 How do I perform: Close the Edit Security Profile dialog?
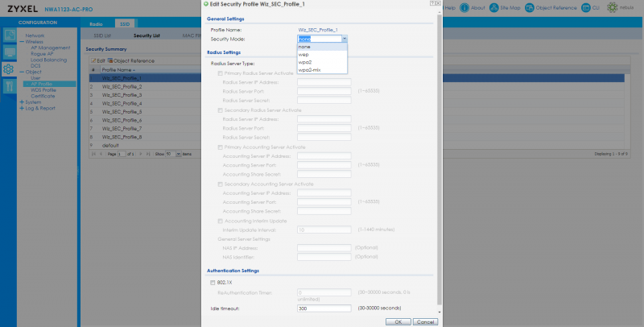pyautogui.click(x=438, y=3)
